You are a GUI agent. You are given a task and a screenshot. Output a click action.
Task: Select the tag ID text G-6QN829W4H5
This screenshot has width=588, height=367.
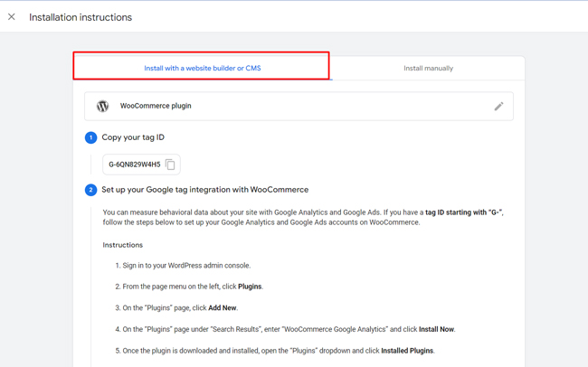pos(134,165)
